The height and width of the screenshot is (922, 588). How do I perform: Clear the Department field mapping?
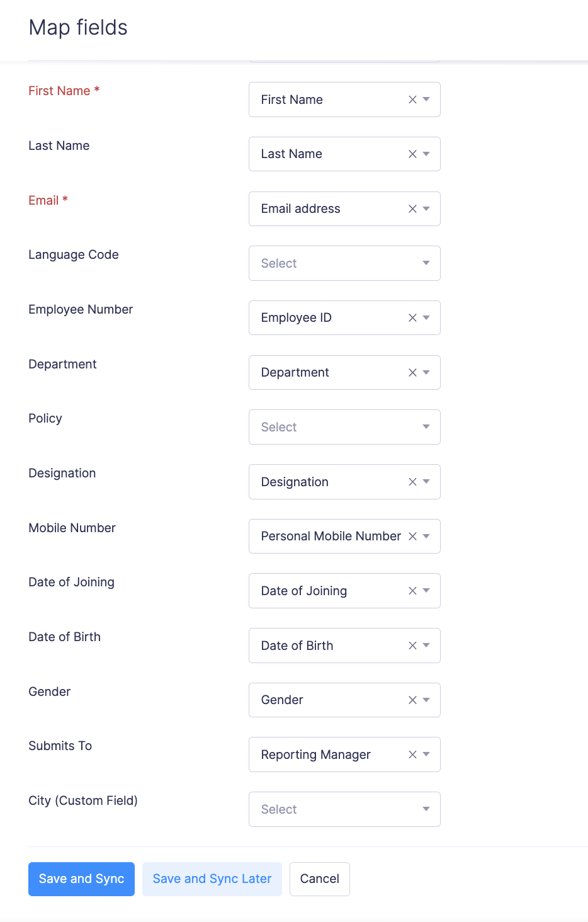[411, 372]
